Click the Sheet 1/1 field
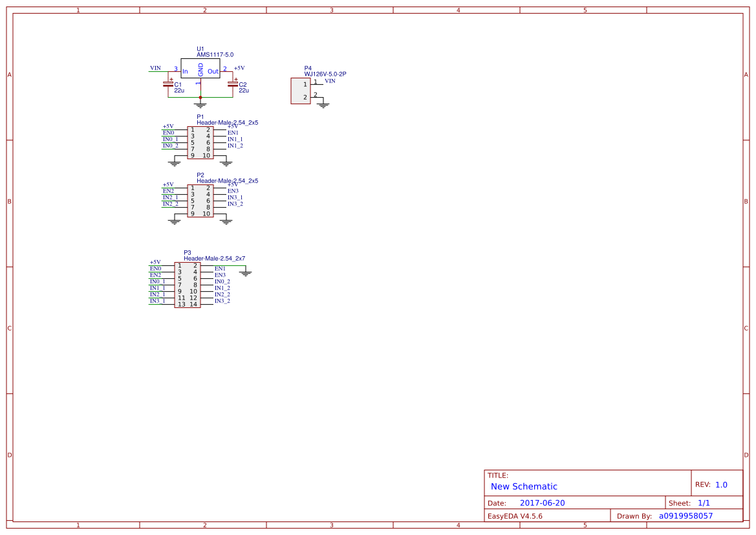This screenshot has height=535, width=756. (689, 503)
